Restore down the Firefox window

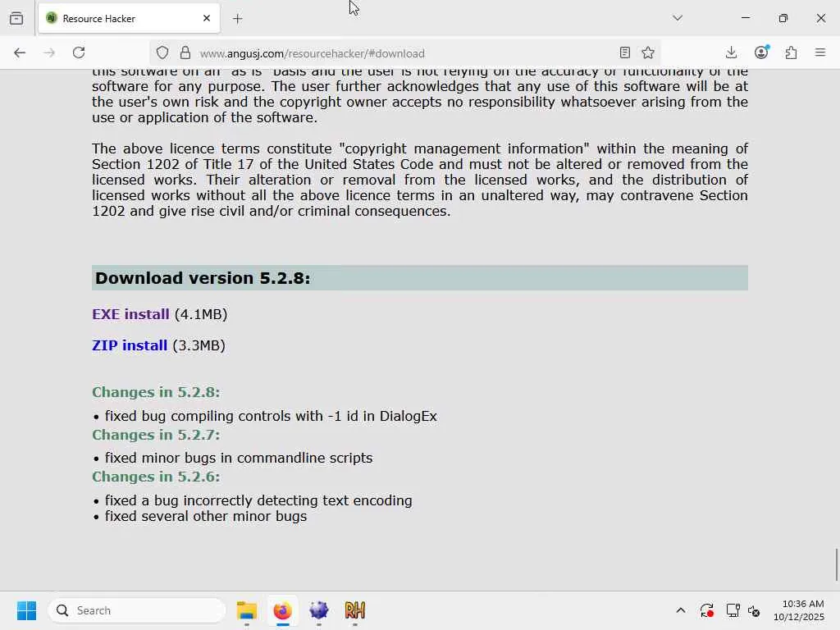783,18
